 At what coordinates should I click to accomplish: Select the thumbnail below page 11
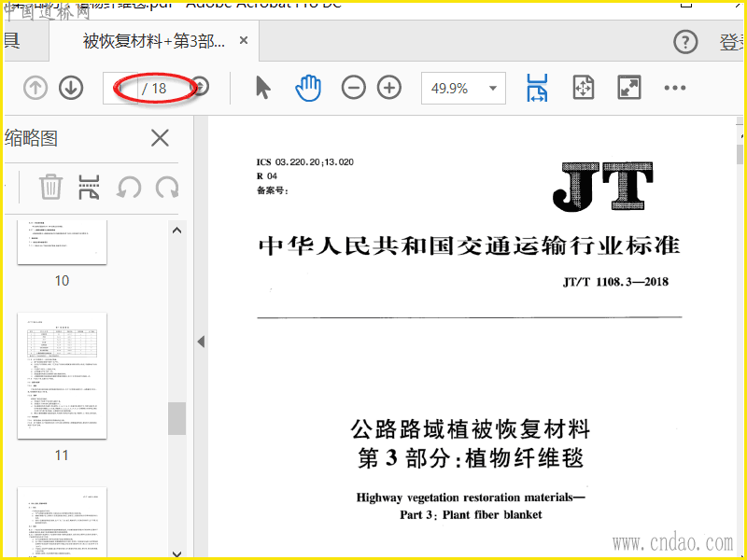click(62, 523)
